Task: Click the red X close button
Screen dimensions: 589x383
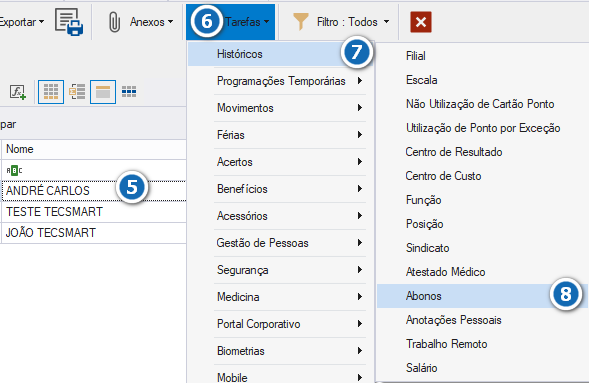Action: (421, 22)
